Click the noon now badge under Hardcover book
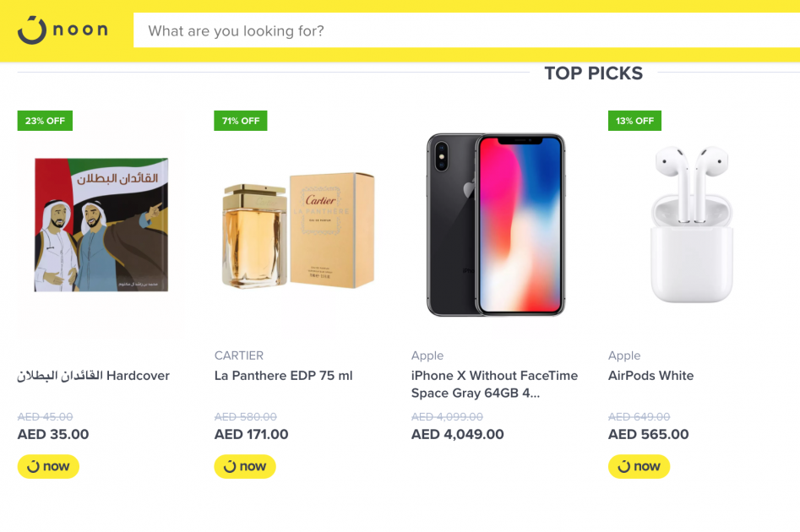800x532 pixels. [x=48, y=466]
